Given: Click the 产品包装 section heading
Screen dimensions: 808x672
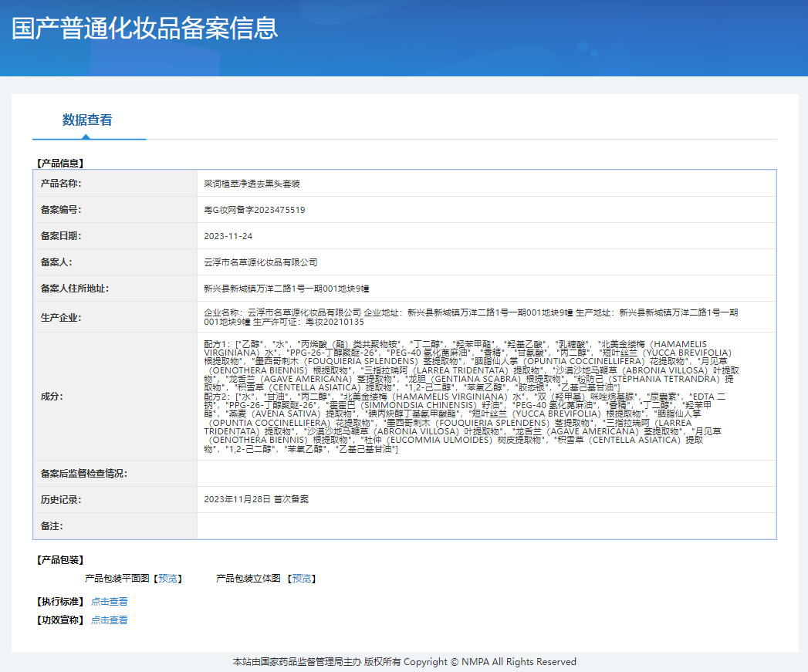Looking at the screenshot, I should pos(60,559).
